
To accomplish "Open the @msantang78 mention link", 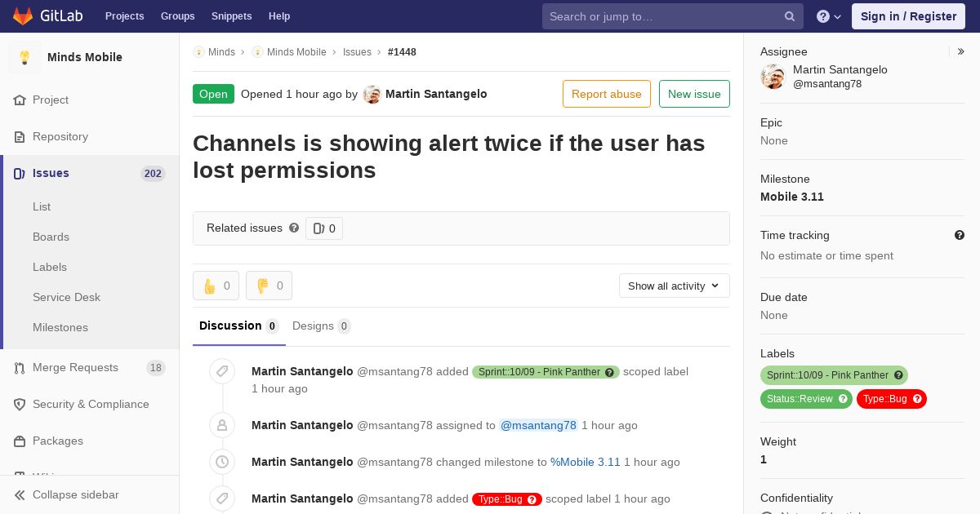I will pyautogui.click(x=538, y=425).
